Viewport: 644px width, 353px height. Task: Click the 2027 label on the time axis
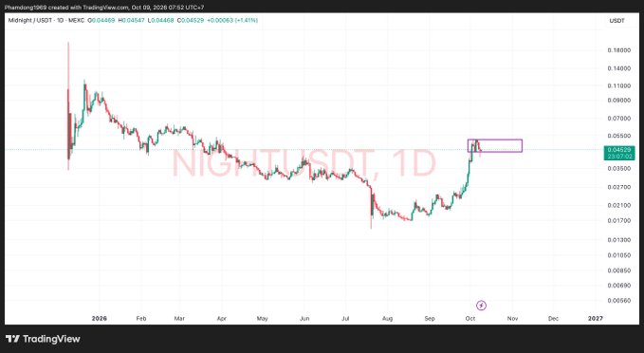point(596,319)
